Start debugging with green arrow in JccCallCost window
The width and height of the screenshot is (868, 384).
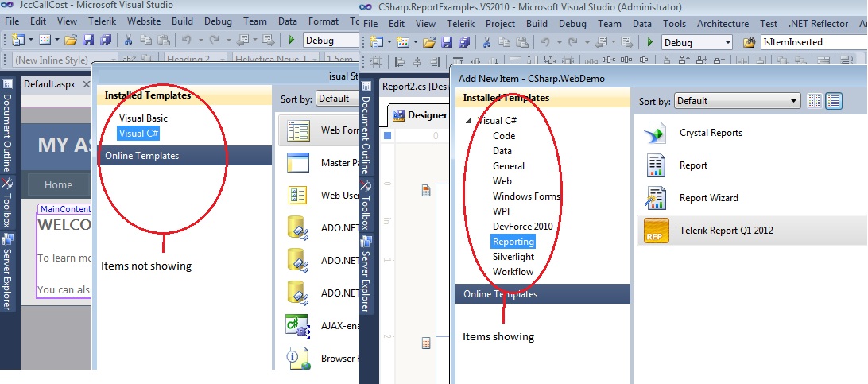293,40
